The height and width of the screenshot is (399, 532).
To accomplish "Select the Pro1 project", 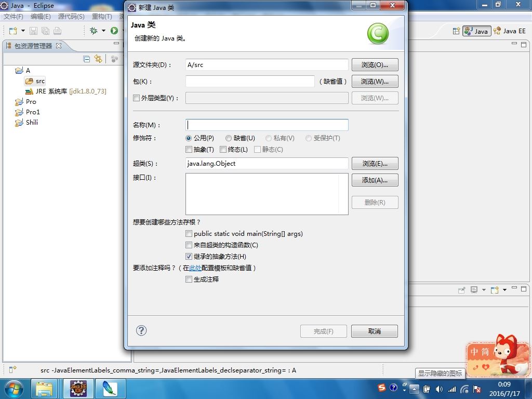I will tap(28, 112).
